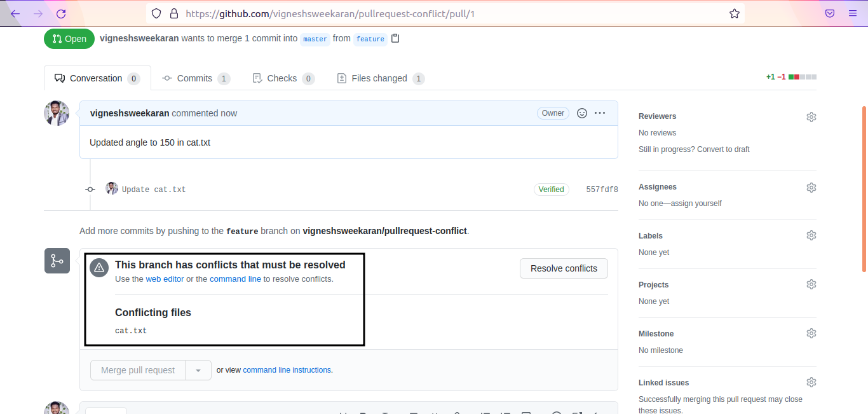868x414 pixels.
Task: Open Projects gear settings
Action: click(811, 284)
